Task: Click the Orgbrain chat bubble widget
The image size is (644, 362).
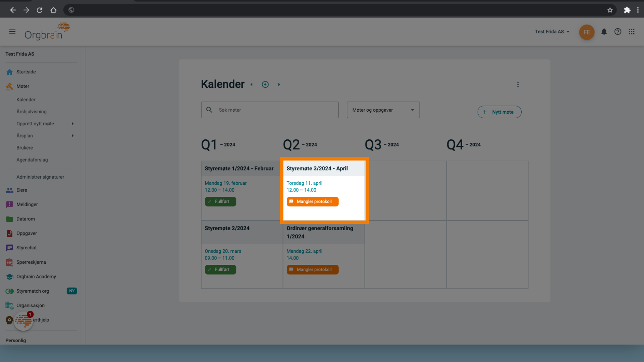Action: coord(23,321)
